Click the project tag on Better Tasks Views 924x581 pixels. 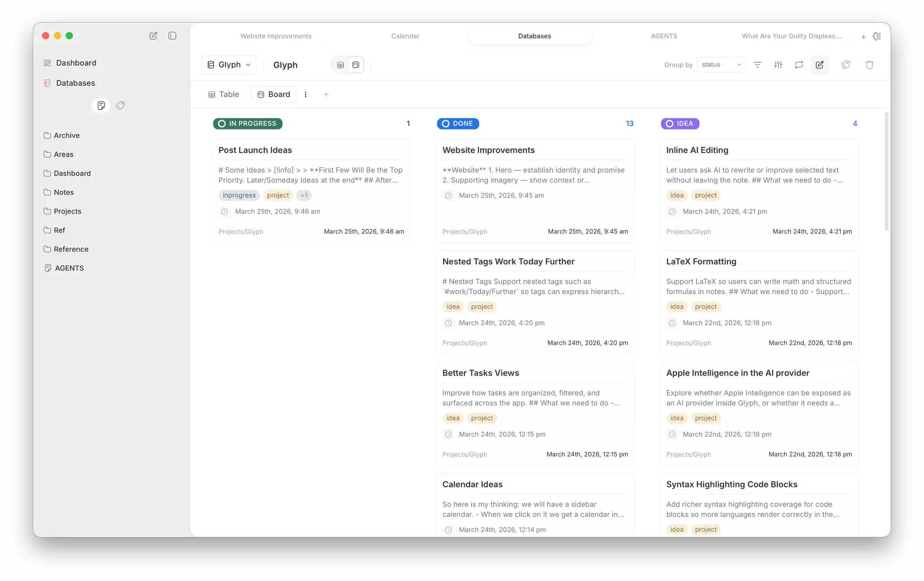click(482, 418)
